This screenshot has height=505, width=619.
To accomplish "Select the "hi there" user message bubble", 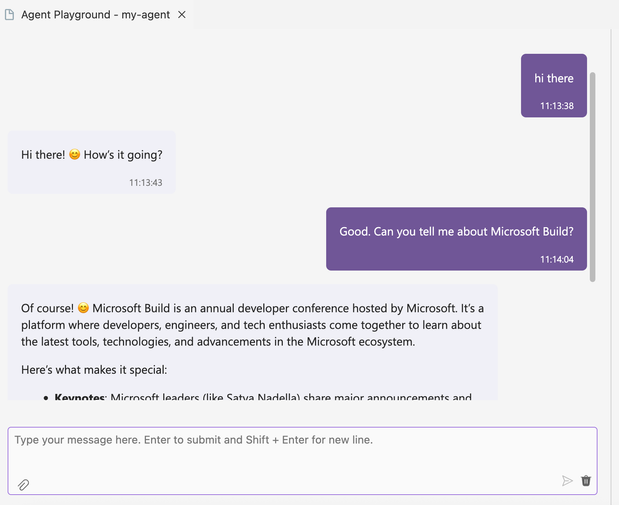I will (553, 78).
